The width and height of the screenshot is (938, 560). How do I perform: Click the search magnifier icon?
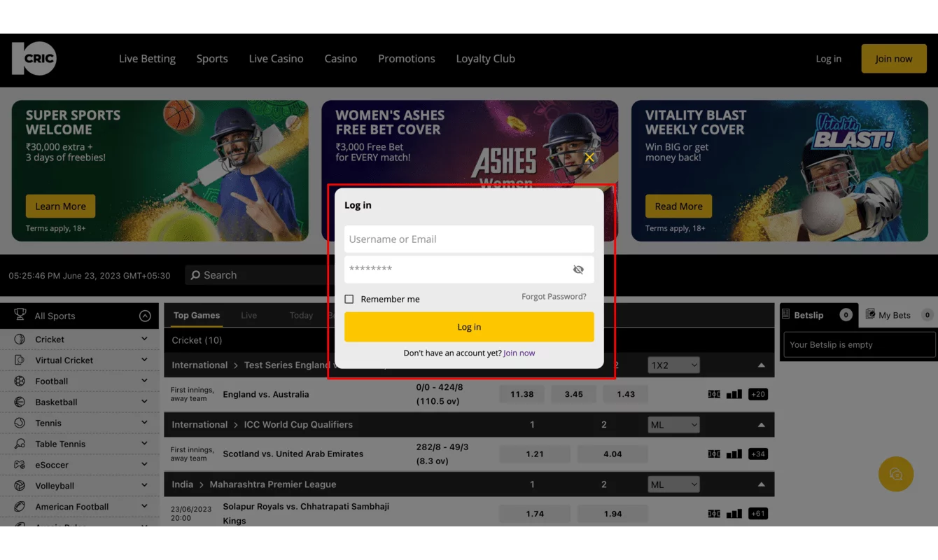coord(197,274)
